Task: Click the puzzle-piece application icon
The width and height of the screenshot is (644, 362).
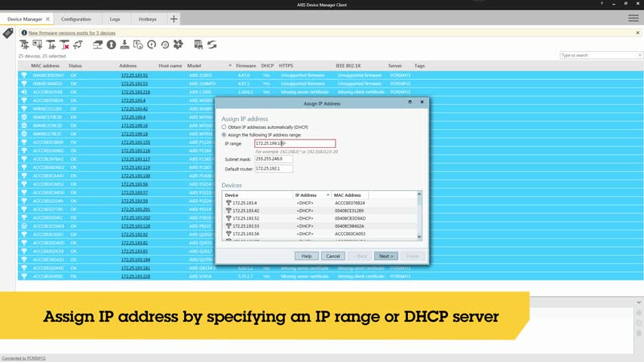Action: 178,44
